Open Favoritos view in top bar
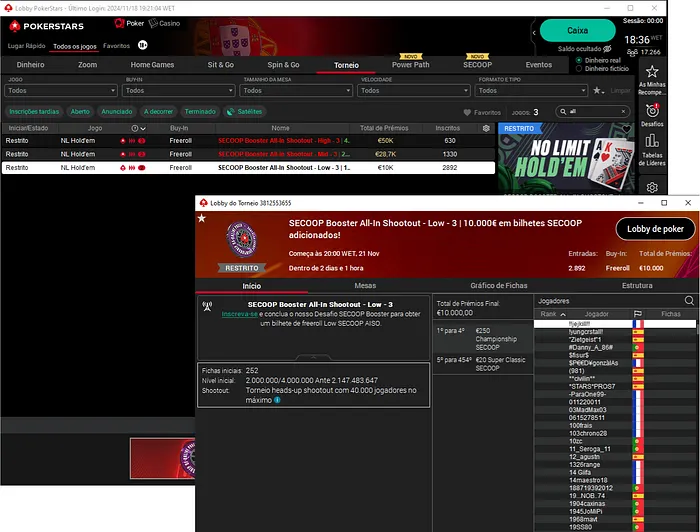 117,46
